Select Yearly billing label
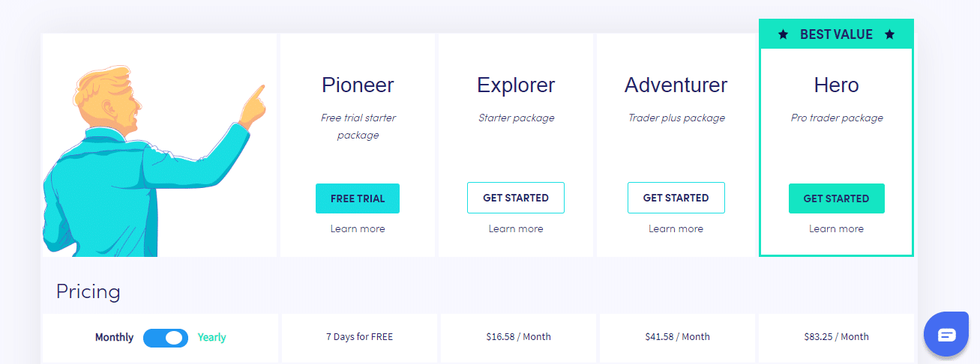Viewport: 980px width, 364px height. pos(211,338)
